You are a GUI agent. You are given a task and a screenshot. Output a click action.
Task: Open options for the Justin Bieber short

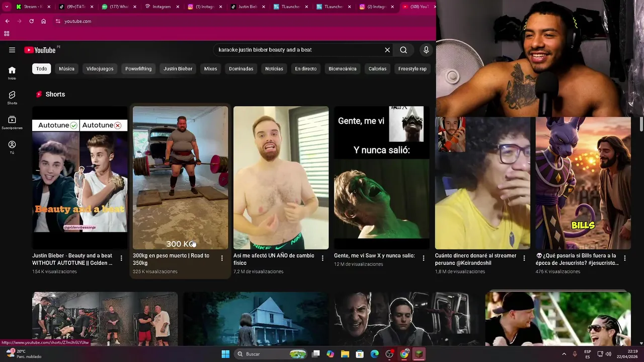(x=121, y=258)
